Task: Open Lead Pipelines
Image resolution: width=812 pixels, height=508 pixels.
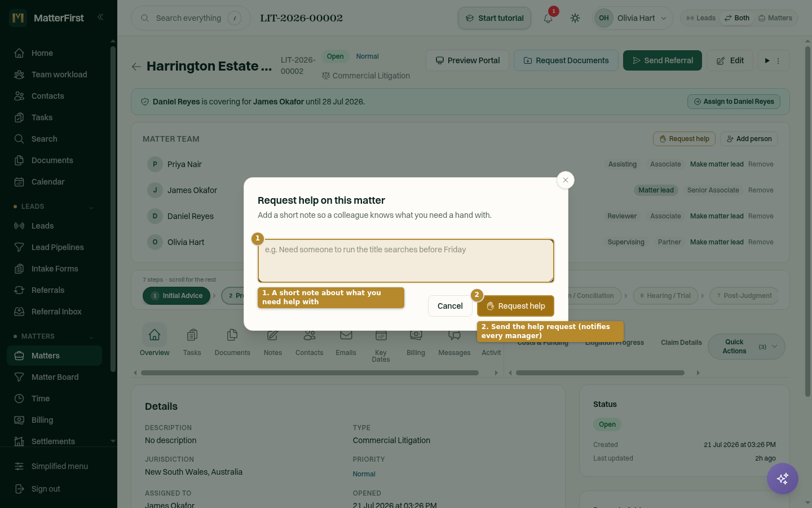Action: (55, 247)
